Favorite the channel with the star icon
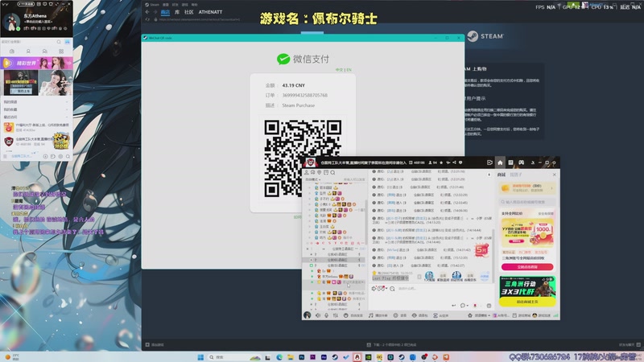 point(441,162)
